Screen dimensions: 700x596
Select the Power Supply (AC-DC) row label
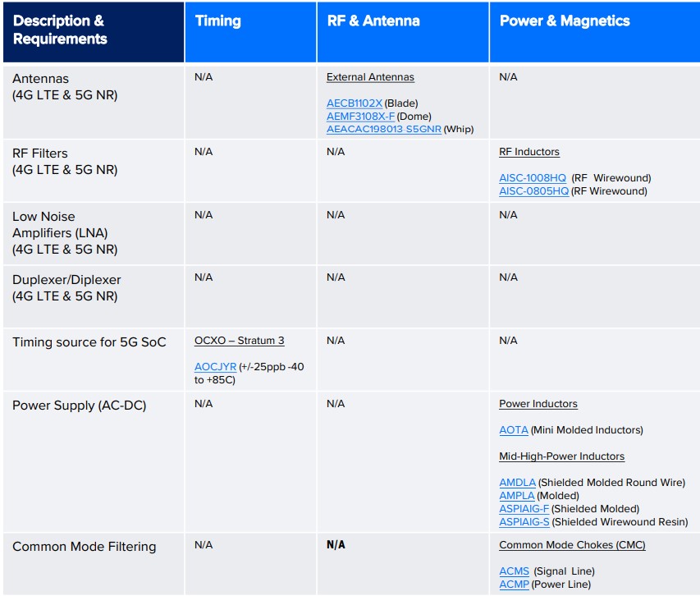(79, 406)
